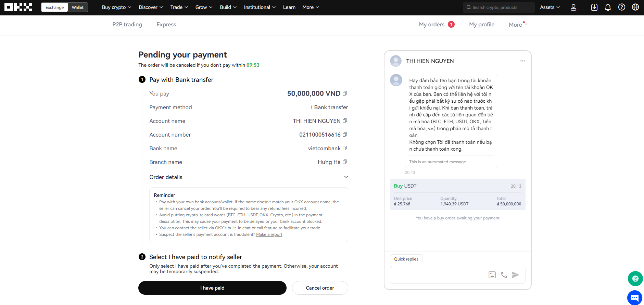Focus the Search crypto, products field
Screen dimensions: 644x305
[498, 7]
